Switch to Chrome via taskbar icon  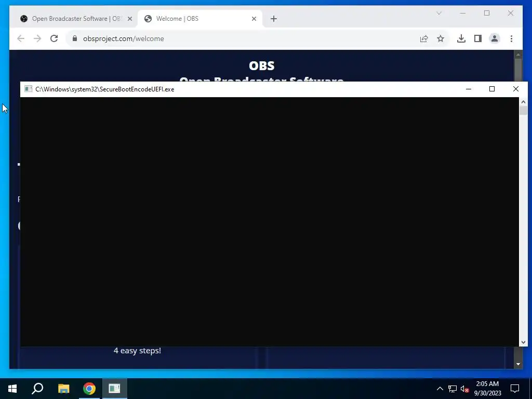click(89, 389)
